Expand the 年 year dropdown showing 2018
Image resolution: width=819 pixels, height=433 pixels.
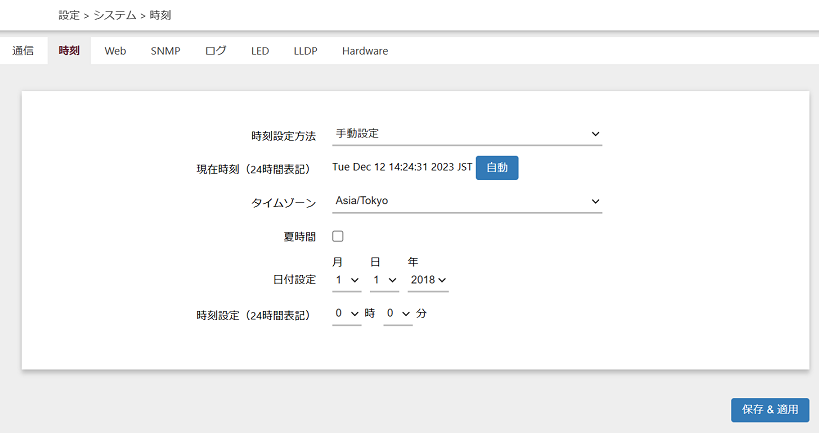pyautogui.click(x=428, y=281)
